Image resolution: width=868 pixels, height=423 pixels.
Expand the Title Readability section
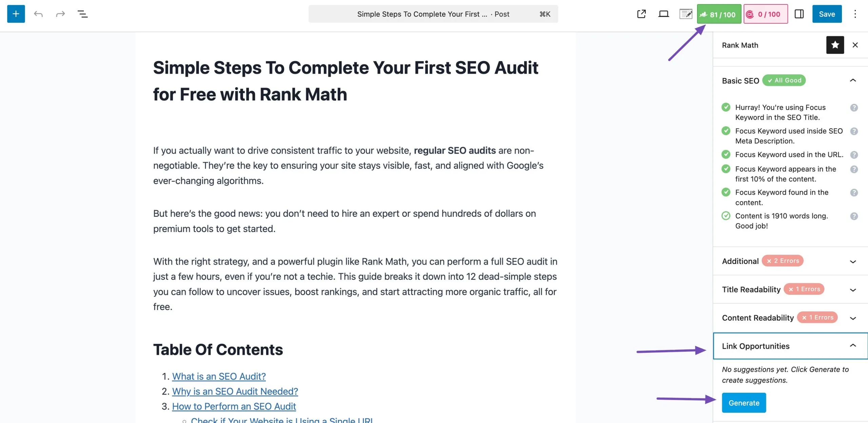pos(853,290)
